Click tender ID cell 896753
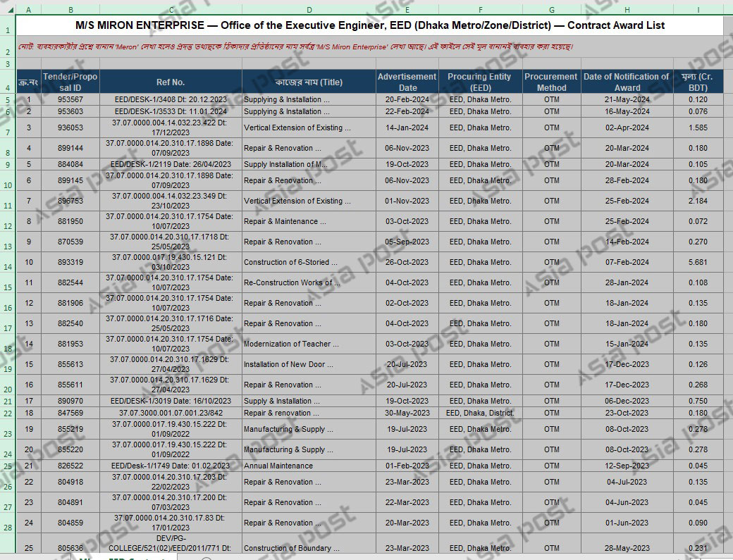Image resolution: width=733 pixels, height=560 pixels. click(x=70, y=201)
